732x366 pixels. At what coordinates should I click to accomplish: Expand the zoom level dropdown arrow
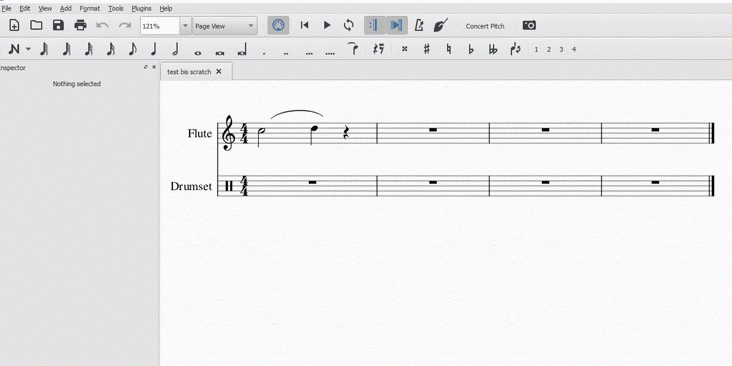point(185,26)
